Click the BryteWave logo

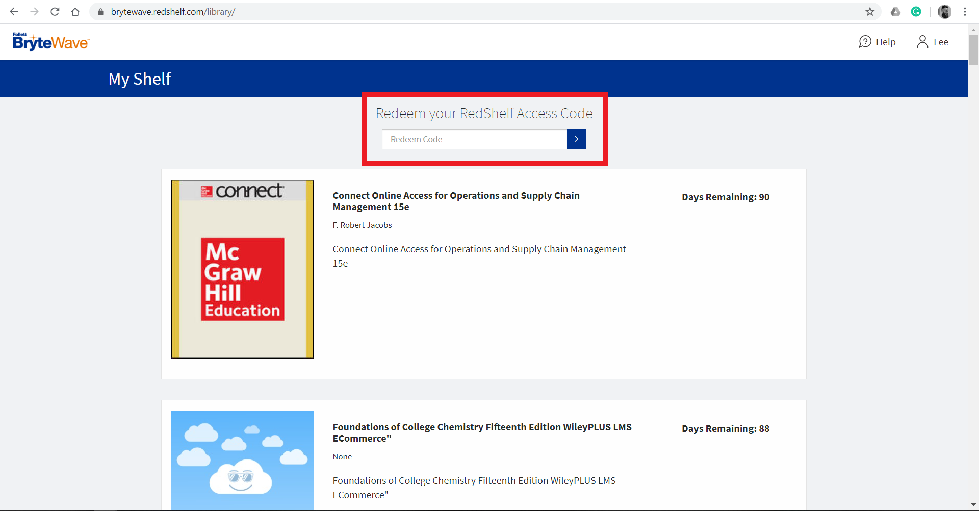(x=51, y=42)
